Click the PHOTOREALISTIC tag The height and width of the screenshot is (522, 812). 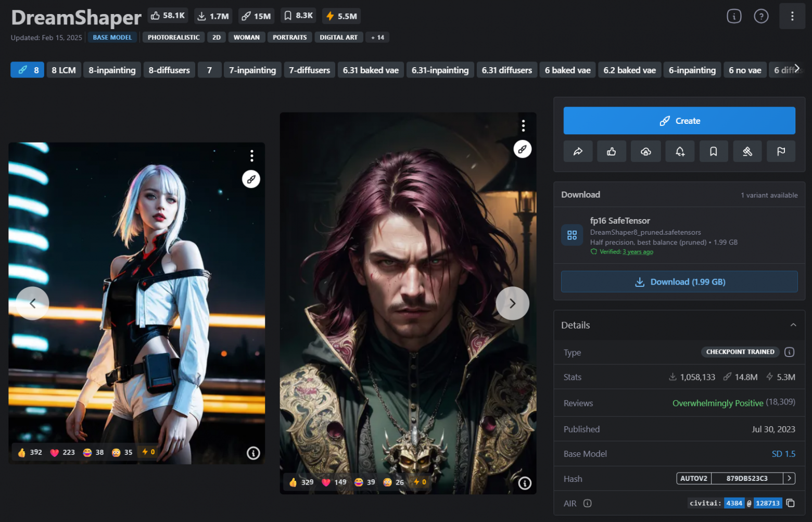pyautogui.click(x=173, y=37)
